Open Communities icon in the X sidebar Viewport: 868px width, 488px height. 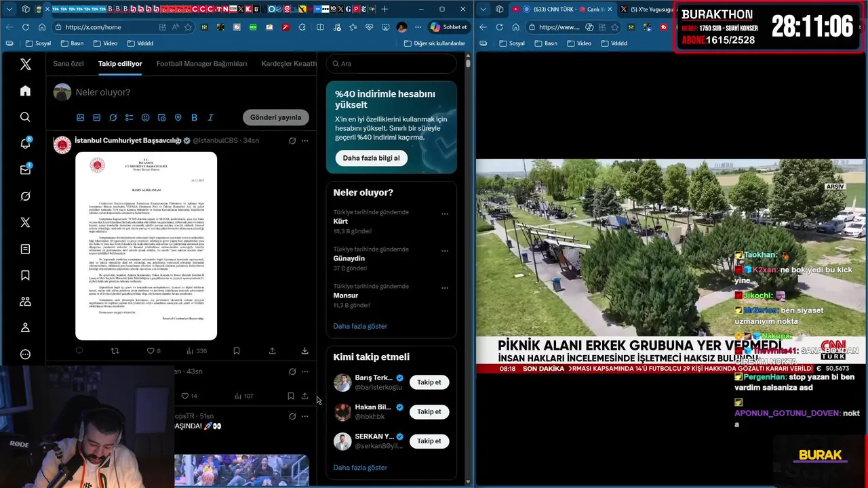(x=25, y=302)
